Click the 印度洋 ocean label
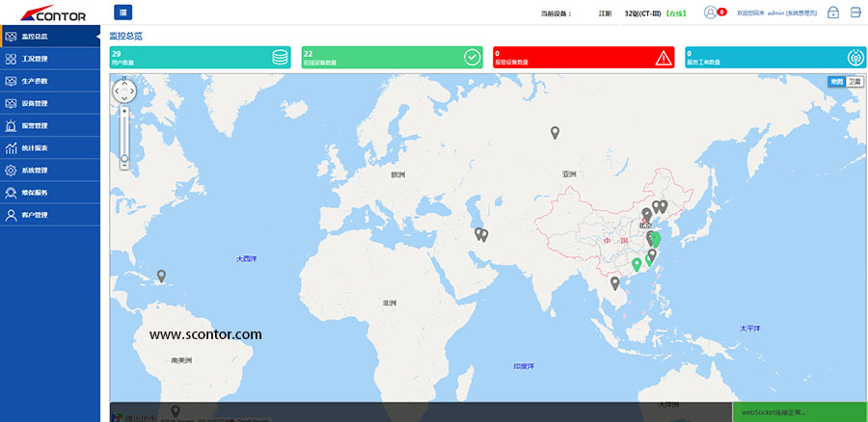The height and width of the screenshot is (422, 868). [x=524, y=366]
